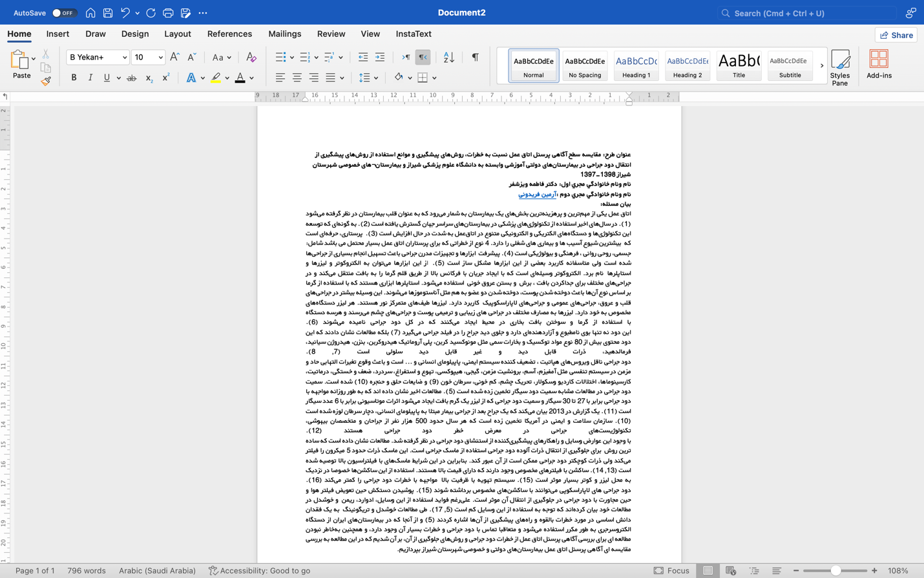Screen dimensions: 924x578
Task: Open the References tab
Action: coord(229,34)
